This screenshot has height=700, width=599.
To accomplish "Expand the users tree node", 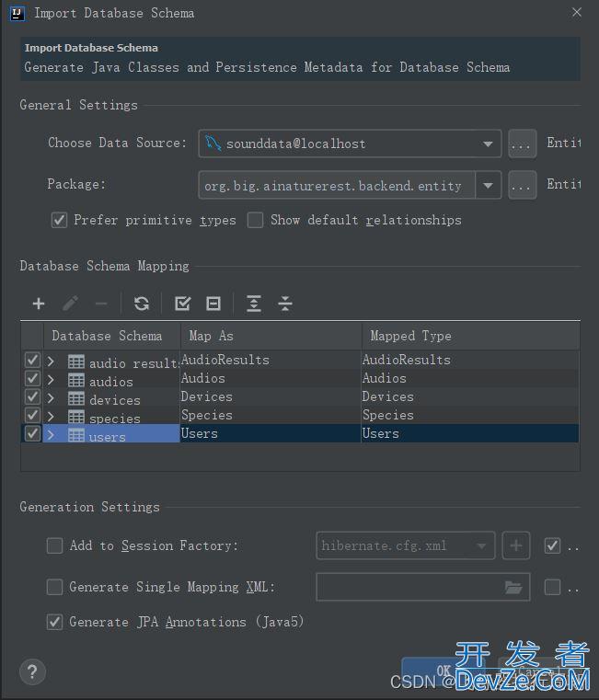I will click(x=51, y=434).
